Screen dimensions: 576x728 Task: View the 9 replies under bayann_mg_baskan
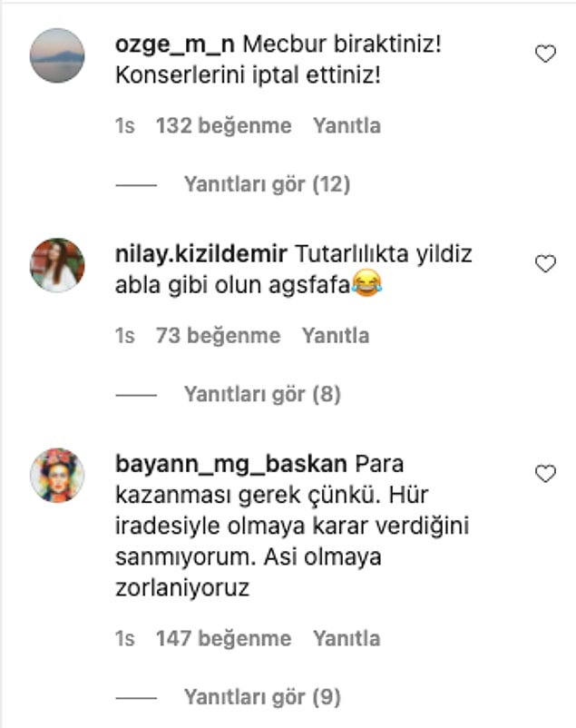262,697
